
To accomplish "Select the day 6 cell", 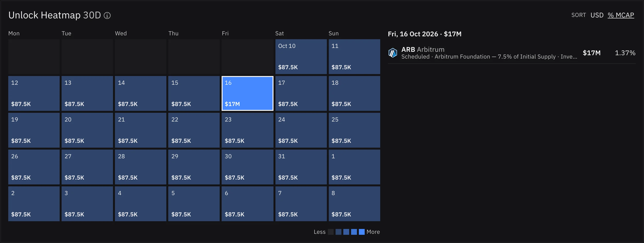I will [x=248, y=204].
